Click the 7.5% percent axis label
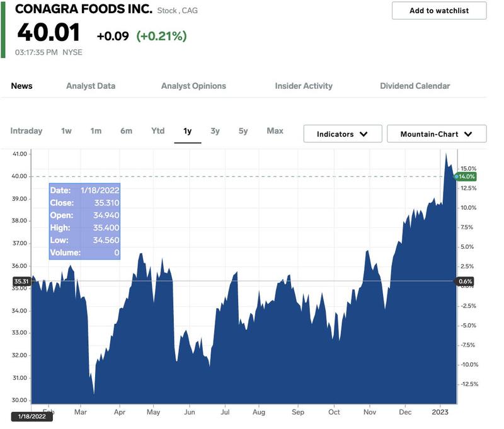The width and height of the screenshot is (504, 429). click(x=467, y=227)
